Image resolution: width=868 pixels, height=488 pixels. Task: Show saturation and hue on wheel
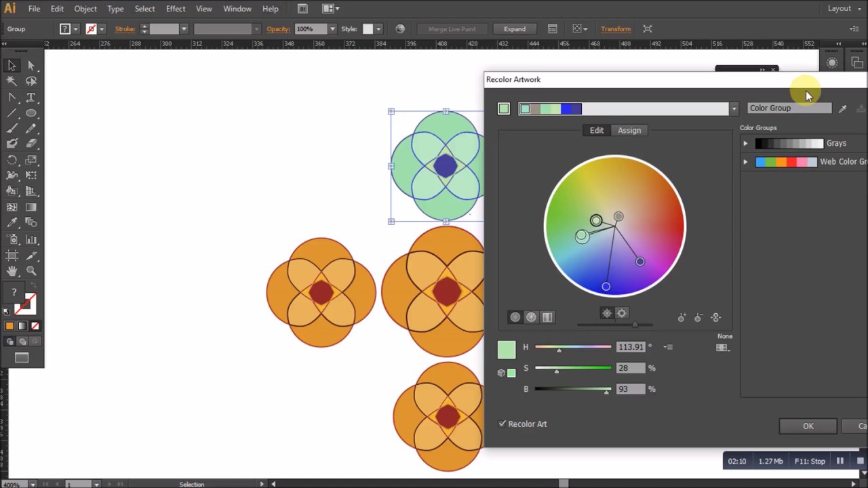607,313
